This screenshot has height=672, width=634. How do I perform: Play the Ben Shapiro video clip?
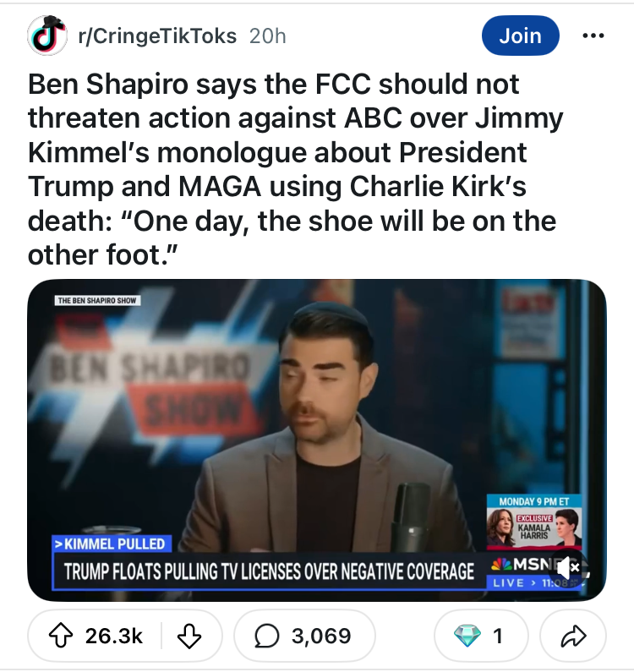click(x=317, y=423)
